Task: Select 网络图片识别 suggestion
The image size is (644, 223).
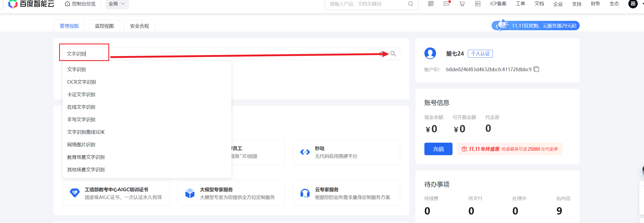Action: point(147,144)
